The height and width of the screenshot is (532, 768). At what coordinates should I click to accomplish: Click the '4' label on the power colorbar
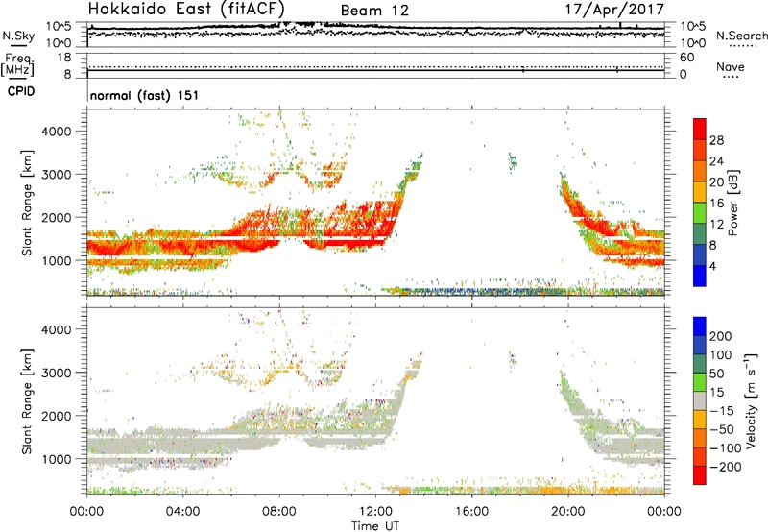(712, 266)
